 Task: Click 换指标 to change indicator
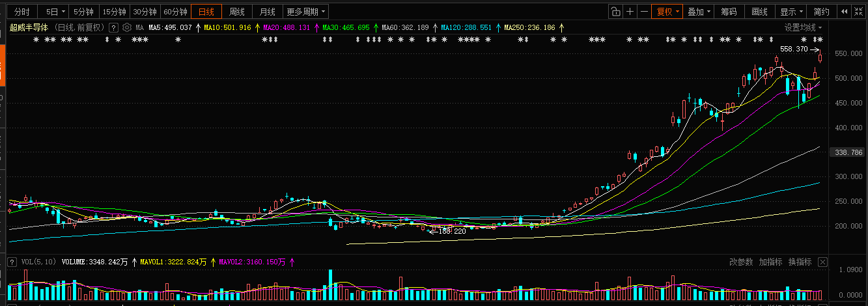pos(800,262)
